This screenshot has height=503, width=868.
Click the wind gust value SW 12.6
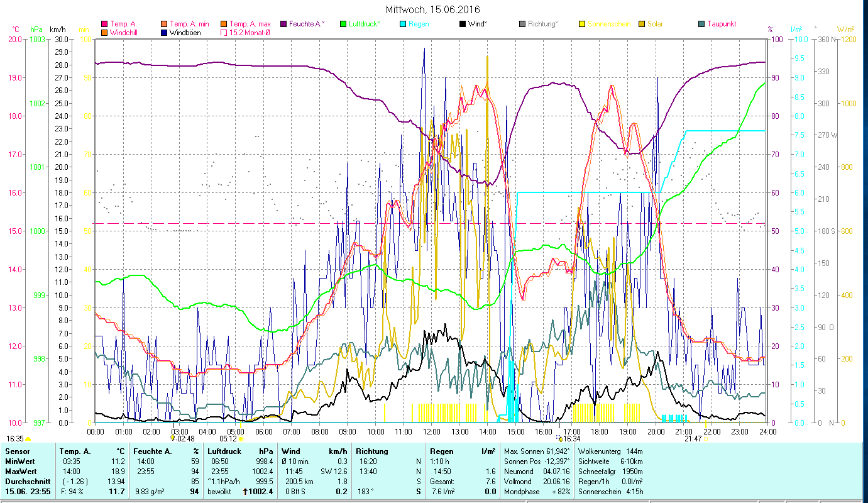334,471
